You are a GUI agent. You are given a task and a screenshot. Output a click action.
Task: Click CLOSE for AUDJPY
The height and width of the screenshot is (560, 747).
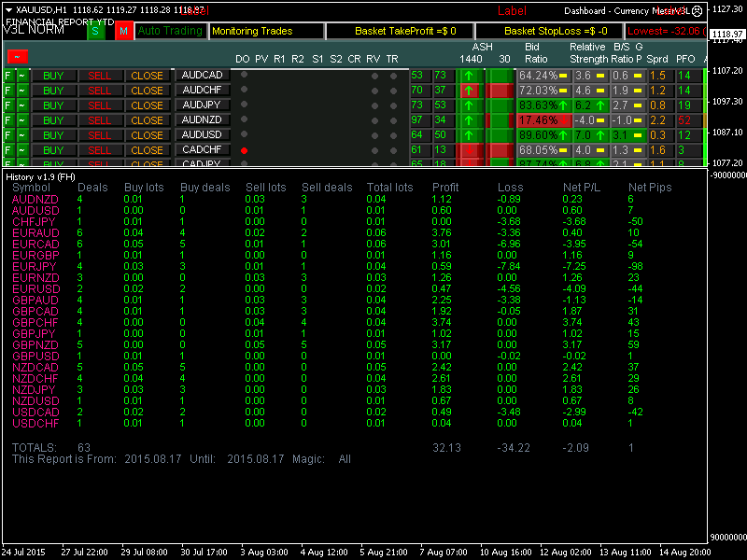coord(148,105)
